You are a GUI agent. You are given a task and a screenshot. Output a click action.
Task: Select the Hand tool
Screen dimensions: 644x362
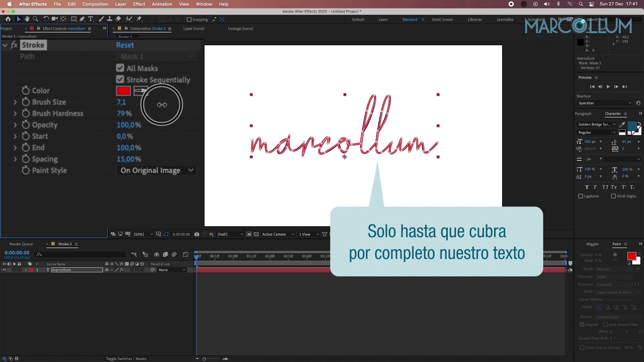(x=27, y=19)
